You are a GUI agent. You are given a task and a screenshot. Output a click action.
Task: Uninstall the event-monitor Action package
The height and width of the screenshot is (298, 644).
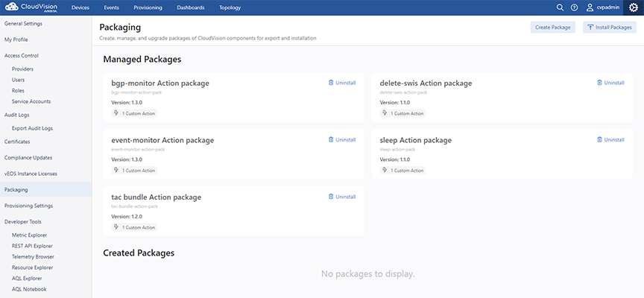(x=342, y=140)
